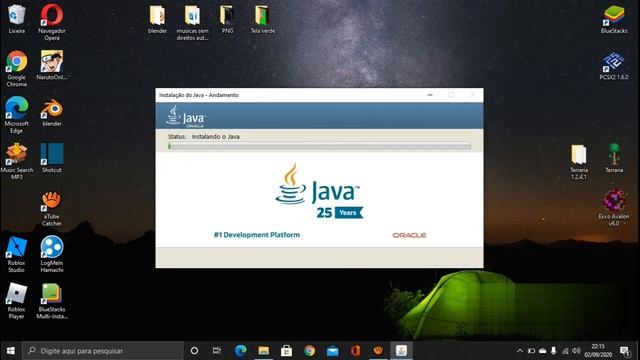Open the notification center icon
The height and width of the screenshot is (360, 640).
(624, 351)
